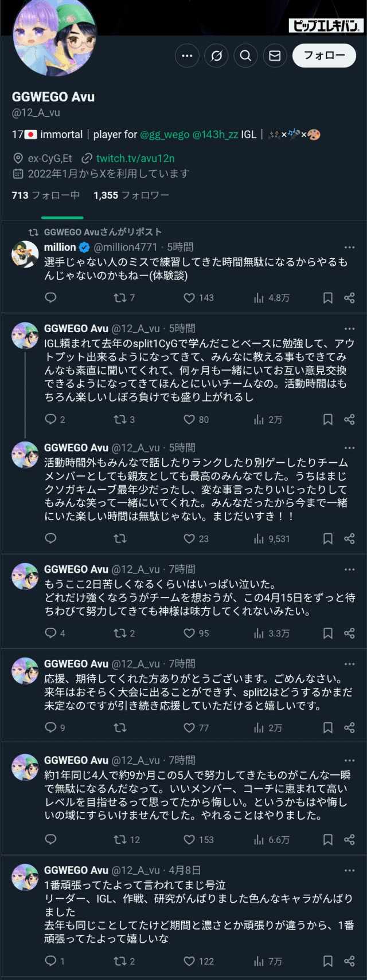
Task: Reply to the post with 2 replies
Action: [51, 419]
